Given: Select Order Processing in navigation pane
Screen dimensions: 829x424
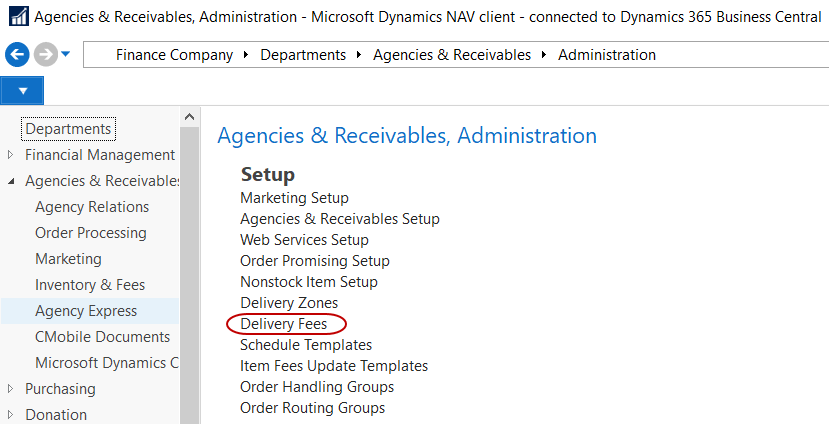Looking at the screenshot, I should click(x=91, y=233).
